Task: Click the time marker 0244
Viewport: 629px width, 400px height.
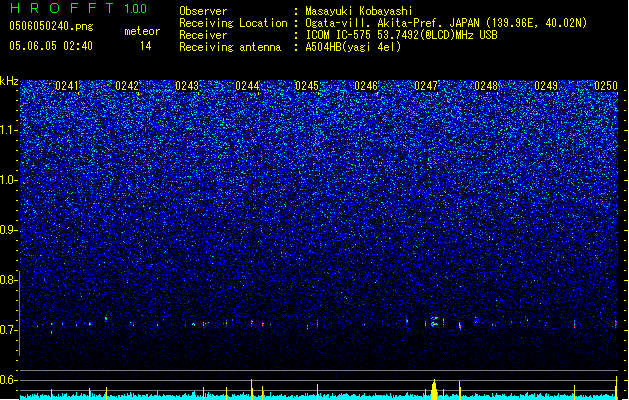Action: (247, 86)
